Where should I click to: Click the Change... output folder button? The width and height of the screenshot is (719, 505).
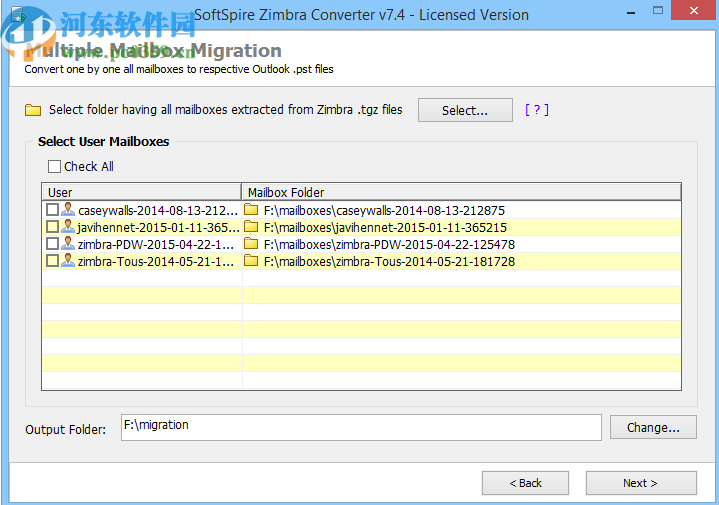click(x=653, y=427)
